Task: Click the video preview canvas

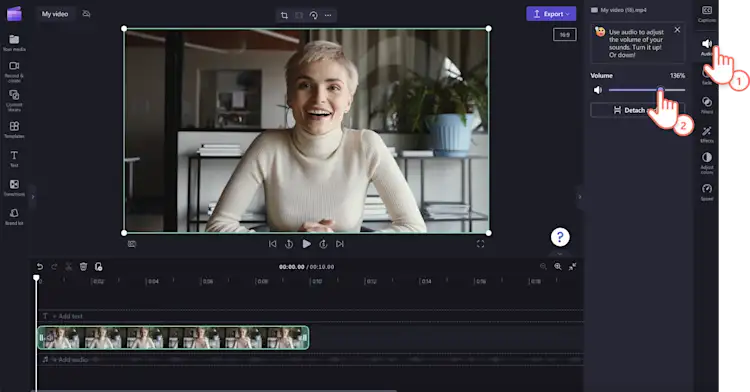Action: [x=306, y=131]
